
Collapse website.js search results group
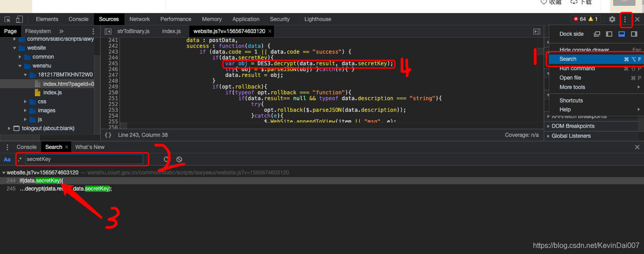[4, 173]
